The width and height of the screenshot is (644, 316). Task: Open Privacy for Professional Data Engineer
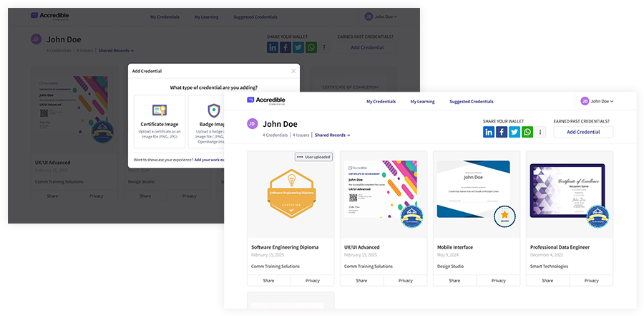592,281
